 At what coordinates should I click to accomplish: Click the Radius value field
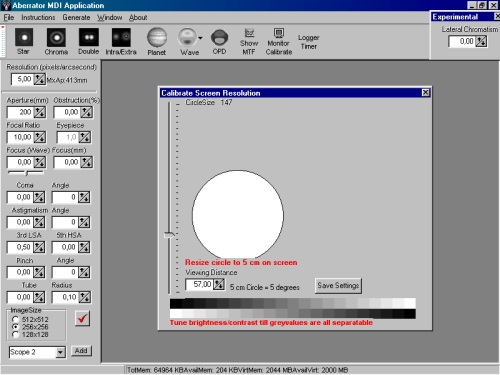point(65,297)
